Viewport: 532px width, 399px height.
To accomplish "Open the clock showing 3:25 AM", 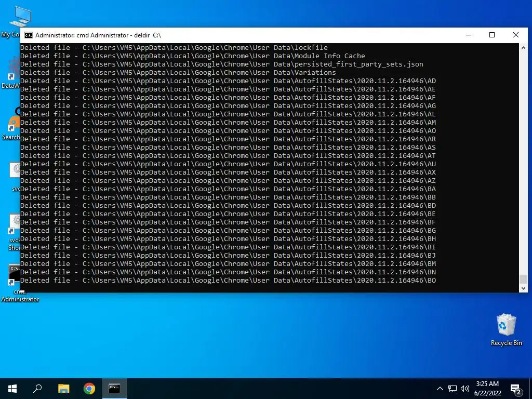I will click(487, 389).
